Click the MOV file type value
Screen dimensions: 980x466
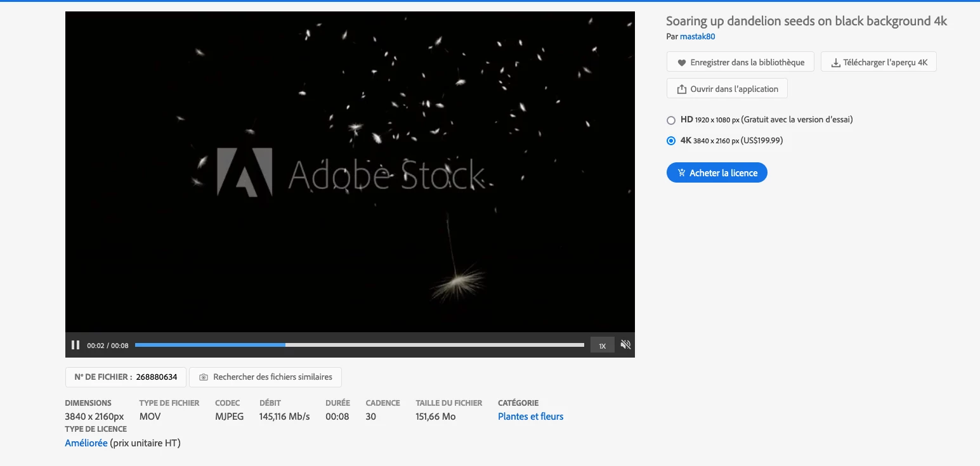(x=150, y=417)
